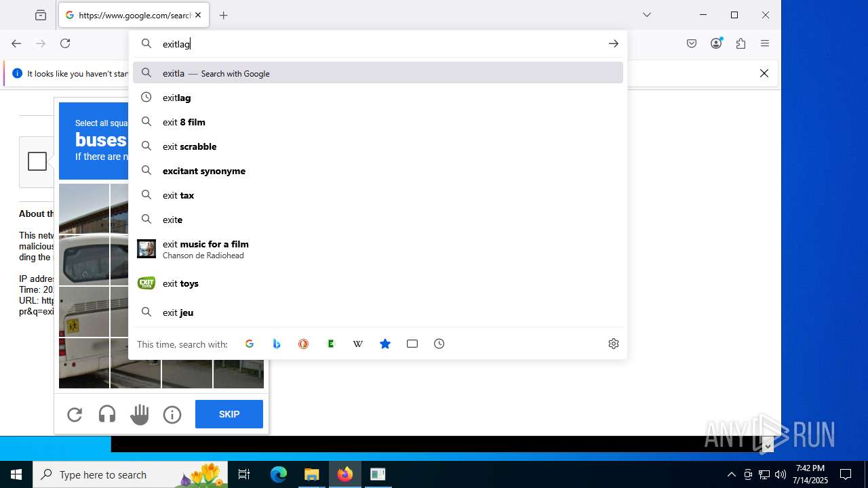868x488 pixels.
Task: Search this time with Bing icon
Action: pos(277,344)
